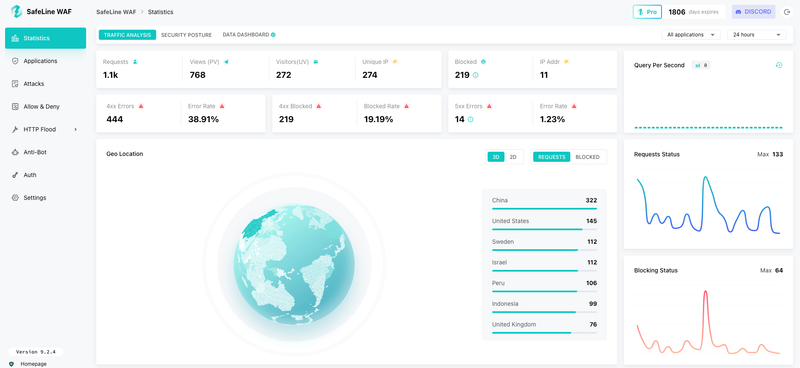This screenshot has height=368, width=800.
Task: Click the 38.91% error rate value
Action: 203,119
